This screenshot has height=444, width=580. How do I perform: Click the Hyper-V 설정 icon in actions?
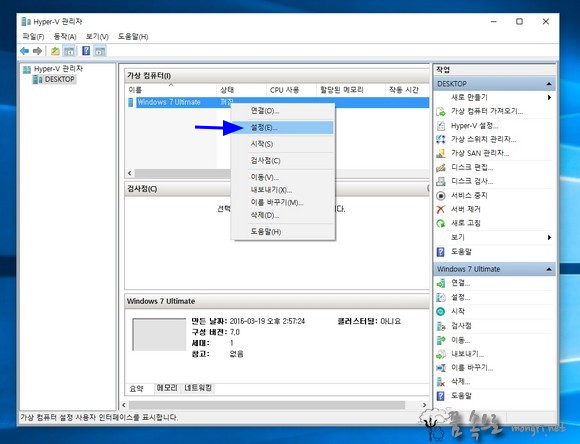point(441,126)
